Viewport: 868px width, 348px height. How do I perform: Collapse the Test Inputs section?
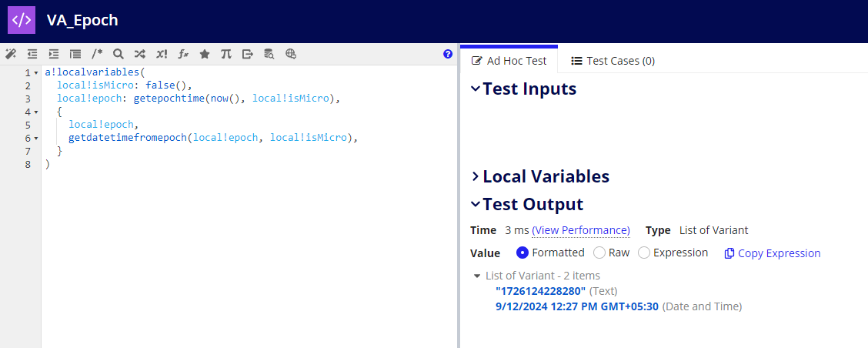click(x=476, y=89)
